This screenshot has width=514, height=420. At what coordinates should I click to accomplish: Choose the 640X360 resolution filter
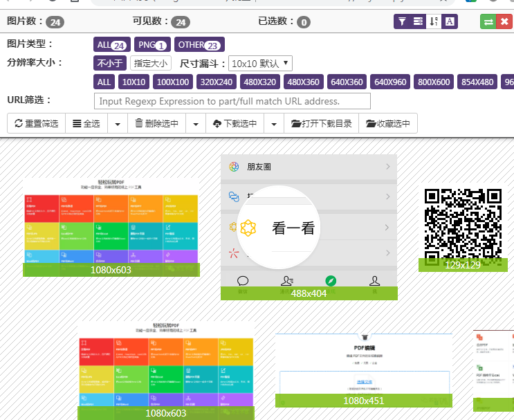pyautogui.click(x=347, y=82)
